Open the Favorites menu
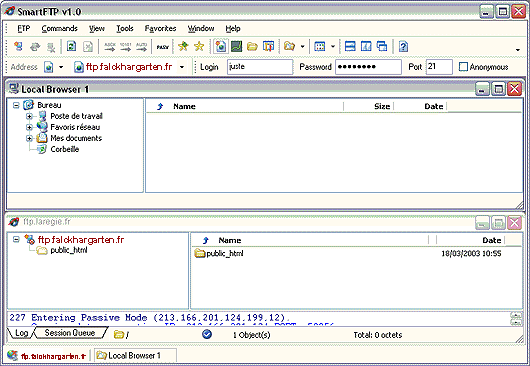Image resolution: width=530 pixels, height=366 pixels. click(160, 28)
